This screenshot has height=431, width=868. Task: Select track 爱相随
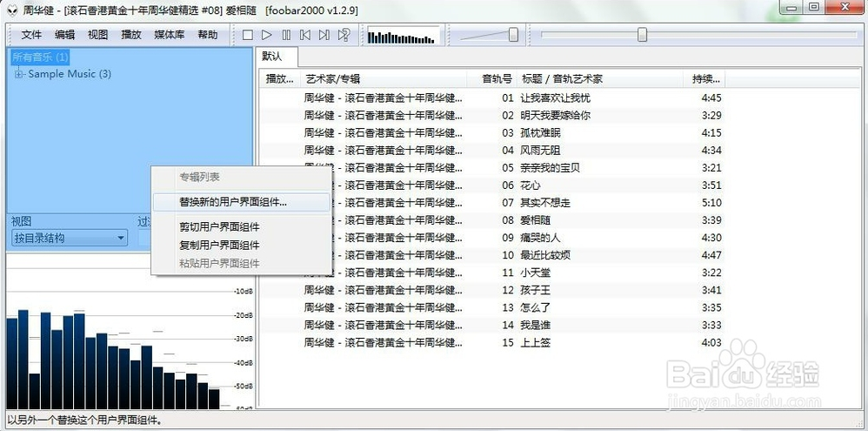pos(535,220)
